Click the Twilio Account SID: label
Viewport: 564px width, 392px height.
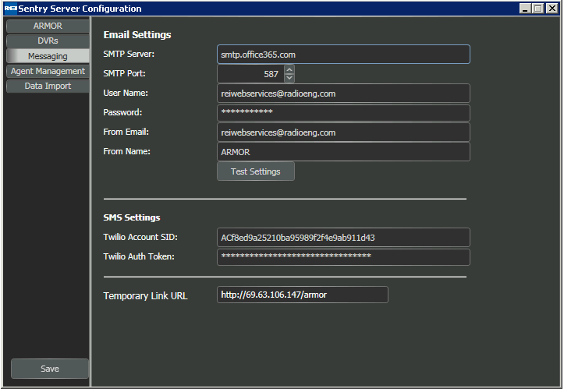[x=140, y=237]
